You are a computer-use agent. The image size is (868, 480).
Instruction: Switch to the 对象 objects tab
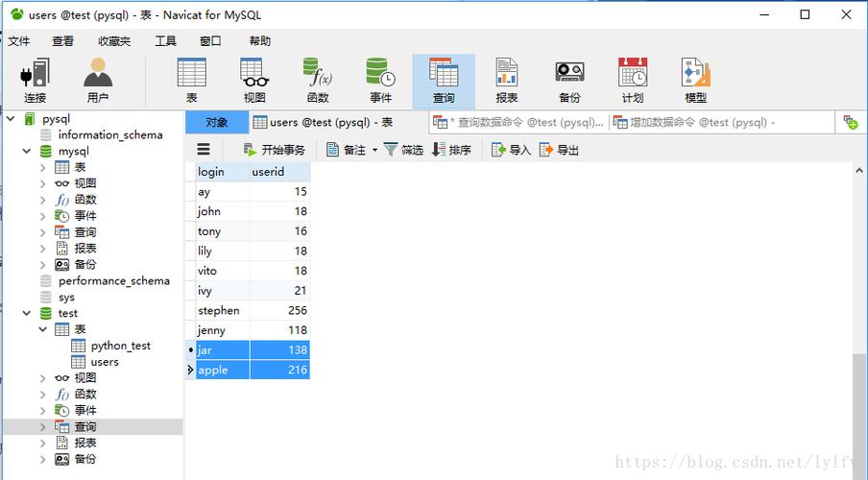click(x=217, y=122)
